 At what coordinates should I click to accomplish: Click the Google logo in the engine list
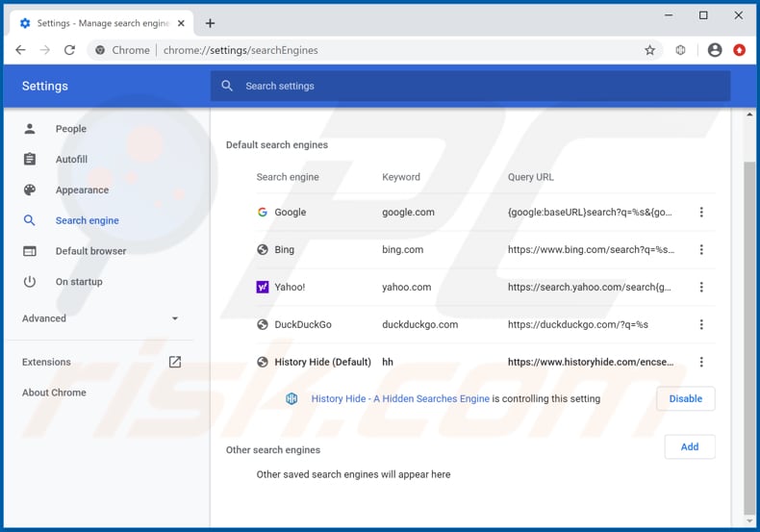click(263, 213)
